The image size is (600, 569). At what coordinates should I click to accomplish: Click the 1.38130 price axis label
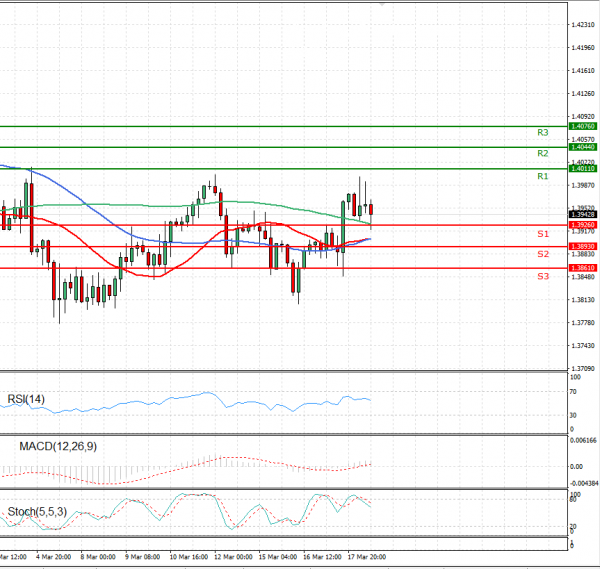click(583, 300)
